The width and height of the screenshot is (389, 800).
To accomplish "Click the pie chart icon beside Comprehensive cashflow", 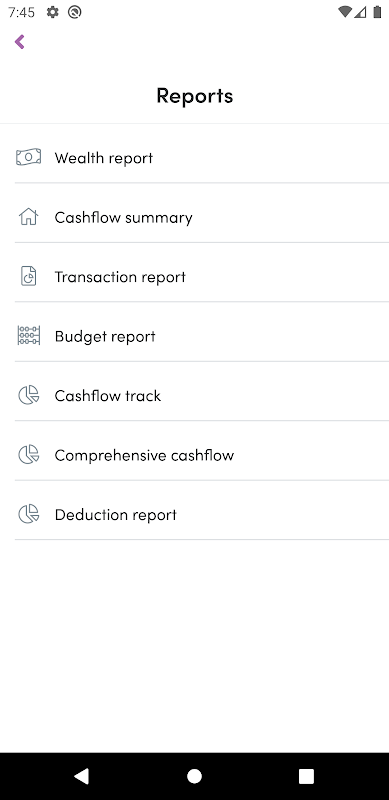I will click(29, 455).
